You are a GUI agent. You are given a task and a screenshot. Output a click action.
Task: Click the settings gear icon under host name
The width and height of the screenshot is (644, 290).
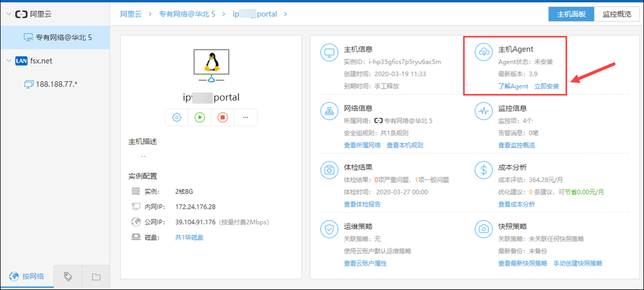click(x=177, y=117)
